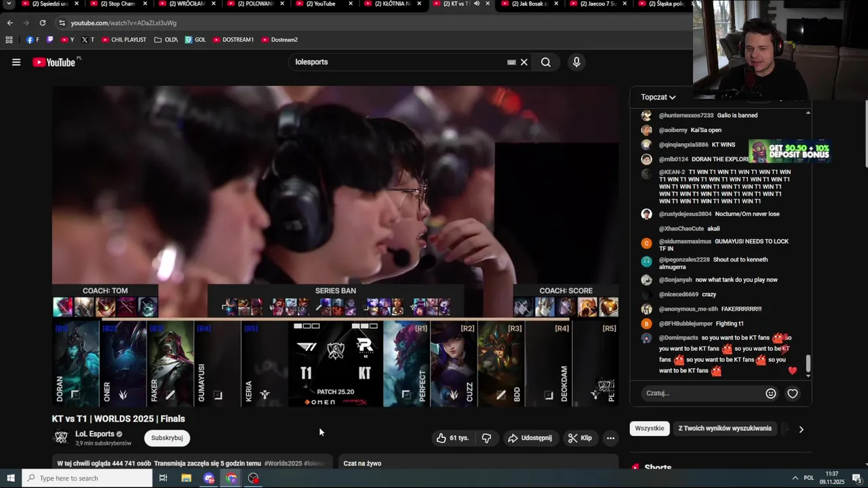The height and width of the screenshot is (488, 868).
Task: Go forward in browser history
Action: coord(26,23)
